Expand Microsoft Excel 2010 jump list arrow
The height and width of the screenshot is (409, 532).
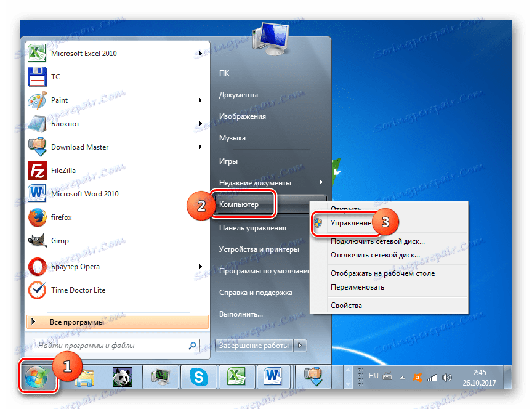coord(201,54)
